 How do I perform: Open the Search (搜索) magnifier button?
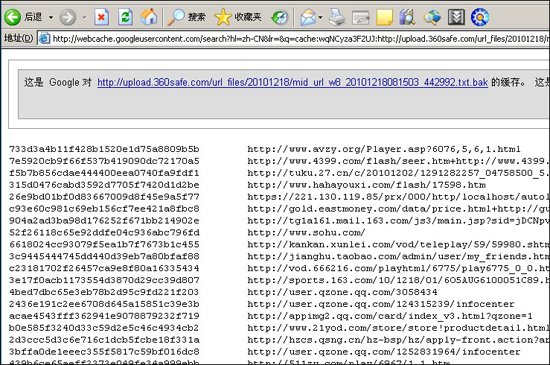pos(186,17)
